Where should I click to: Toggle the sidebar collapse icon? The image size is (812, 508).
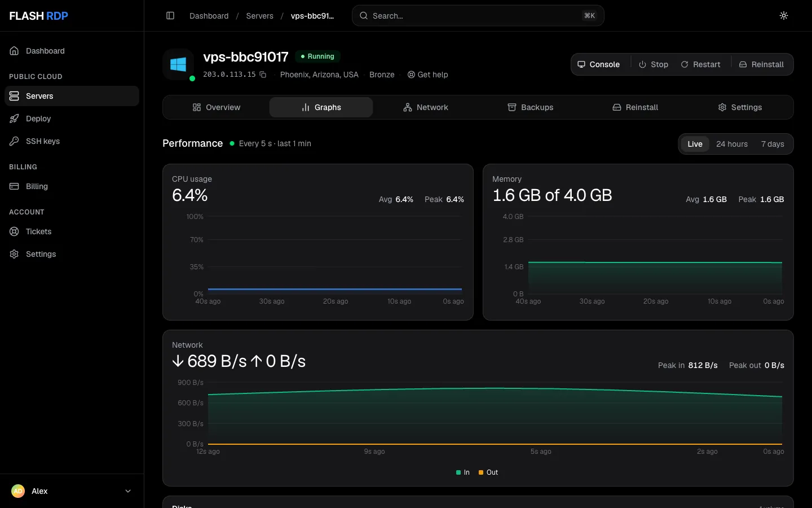click(170, 16)
